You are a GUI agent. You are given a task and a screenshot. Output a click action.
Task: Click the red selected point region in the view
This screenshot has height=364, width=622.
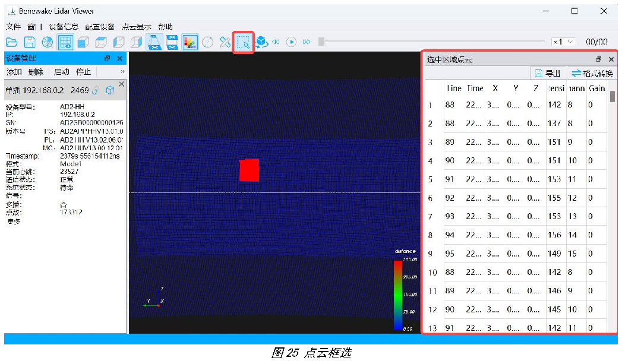pos(249,170)
